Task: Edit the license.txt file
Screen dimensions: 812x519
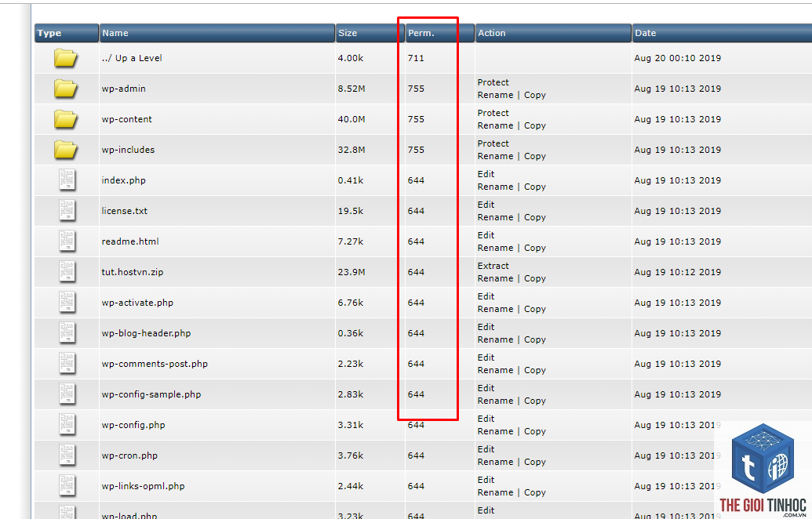Action: click(486, 205)
